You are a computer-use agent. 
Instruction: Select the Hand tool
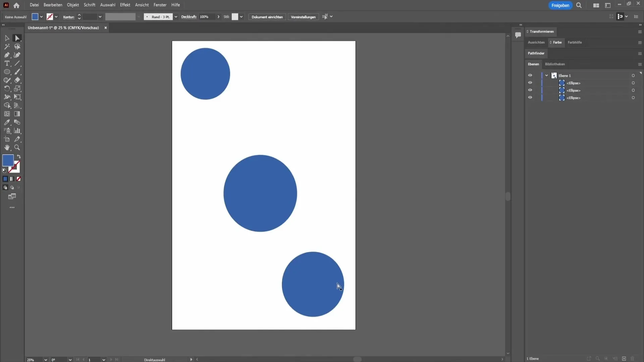pyautogui.click(x=7, y=147)
